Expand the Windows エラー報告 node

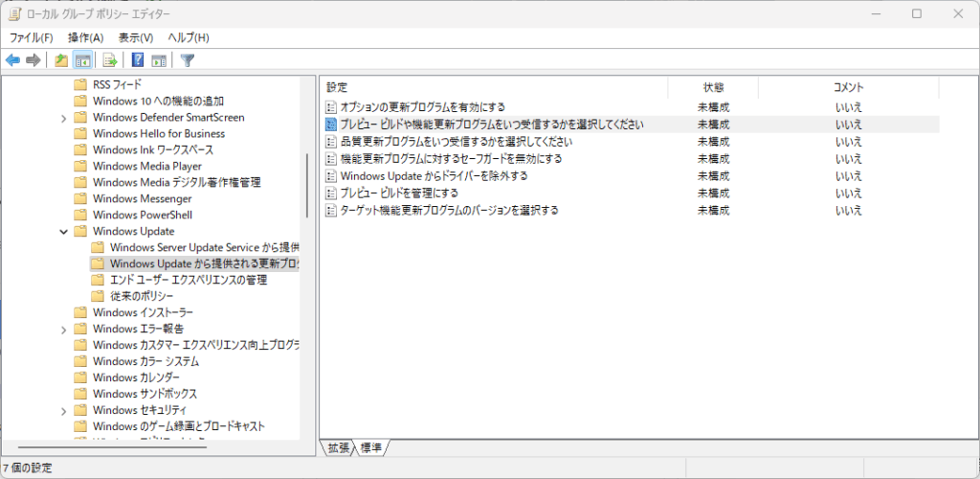tap(64, 329)
